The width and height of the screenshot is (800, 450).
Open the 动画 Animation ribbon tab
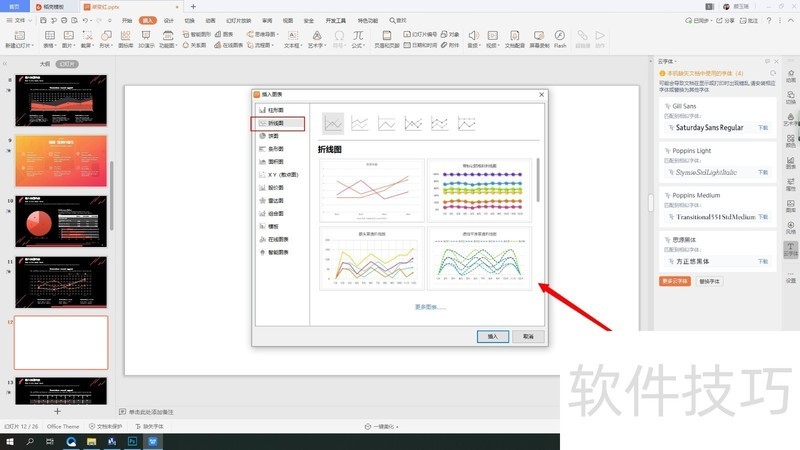pos(210,20)
